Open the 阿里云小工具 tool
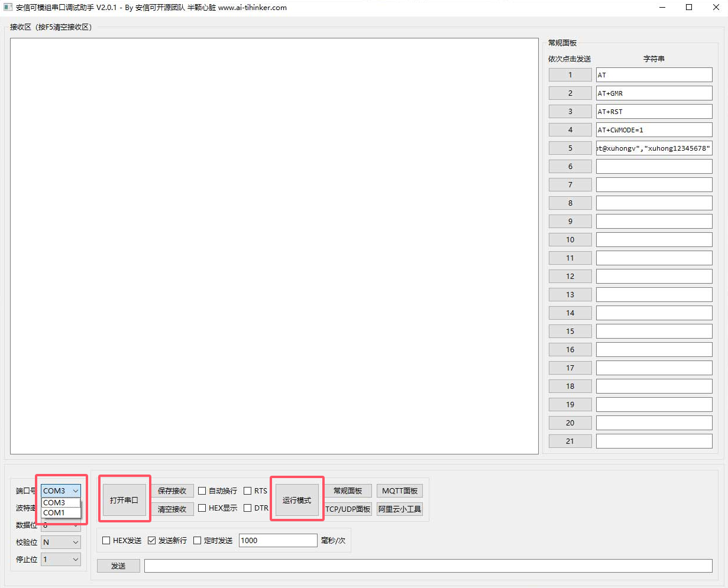The width and height of the screenshot is (728, 588). point(400,509)
